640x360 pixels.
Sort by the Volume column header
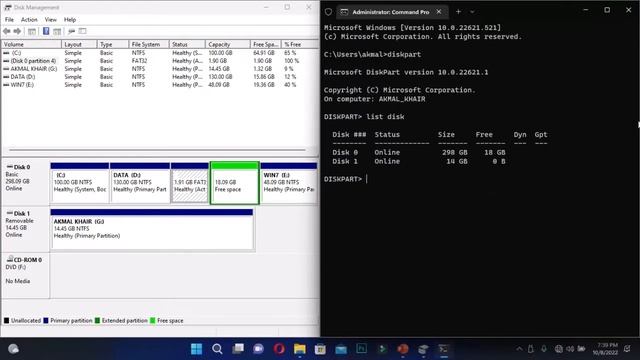pos(32,44)
